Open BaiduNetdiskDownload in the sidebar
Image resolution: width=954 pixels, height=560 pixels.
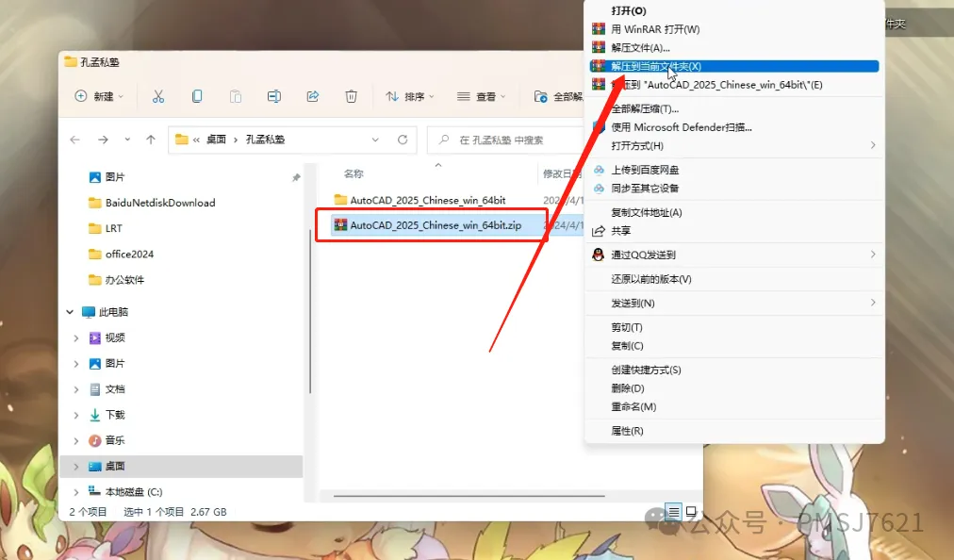tap(160, 203)
